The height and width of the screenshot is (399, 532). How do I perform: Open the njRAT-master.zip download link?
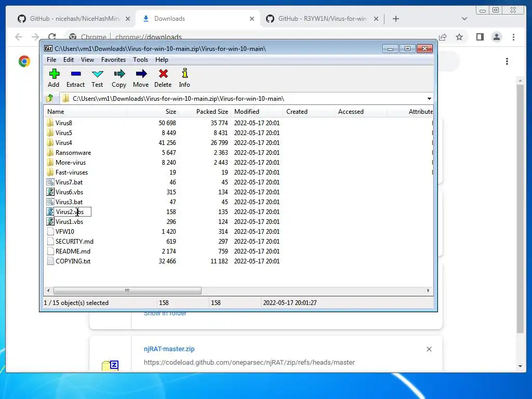point(169,349)
